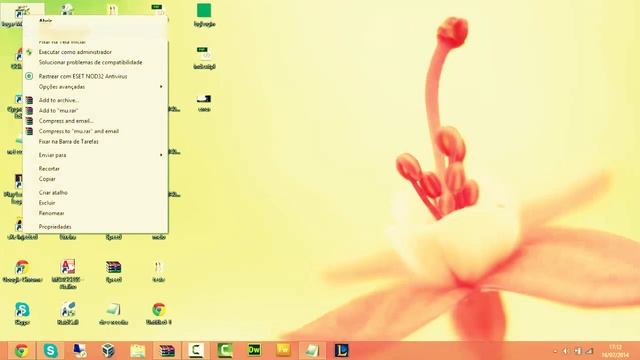Open Chrome from the taskbar
Viewport: 640px width, 360px height.
(22, 351)
